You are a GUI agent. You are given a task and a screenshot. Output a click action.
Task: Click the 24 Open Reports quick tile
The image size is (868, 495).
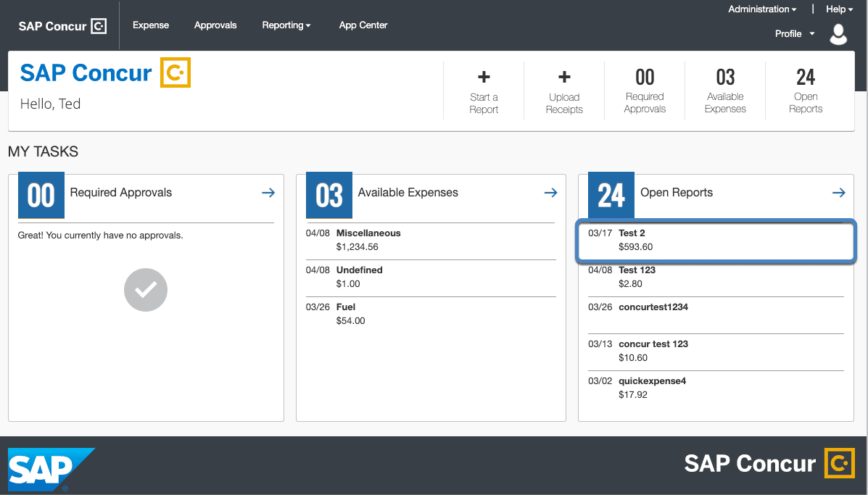(806, 91)
